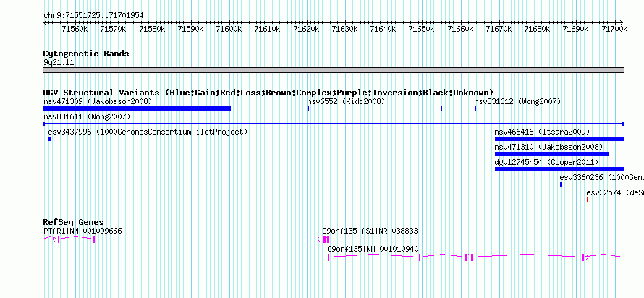The width and height of the screenshot is (644, 298).
Task: Select the magenta C9orf135-AS1 arrow glyph
Action: 323,239
